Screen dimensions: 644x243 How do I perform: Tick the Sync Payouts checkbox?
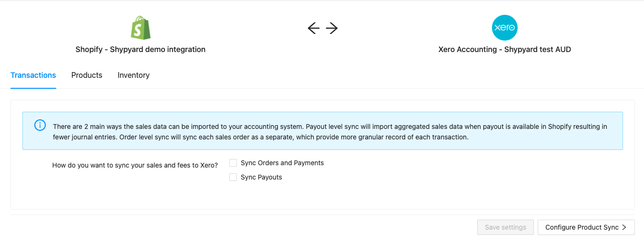(x=233, y=177)
